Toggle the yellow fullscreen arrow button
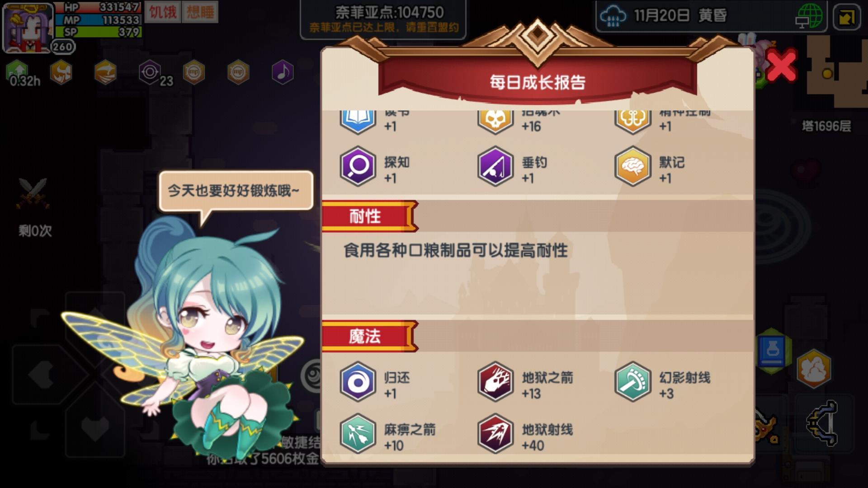Viewport: 868px width, 488px height. (x=846, y=17)
